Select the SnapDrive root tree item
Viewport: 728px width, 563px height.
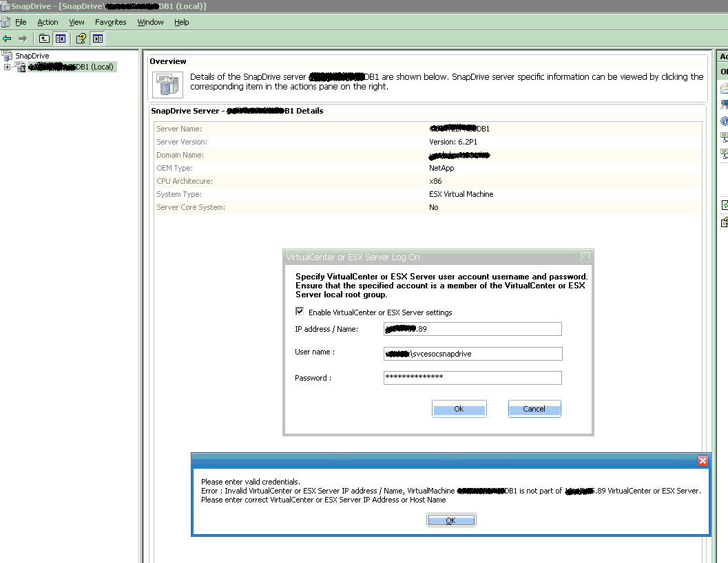click(32, 56)
